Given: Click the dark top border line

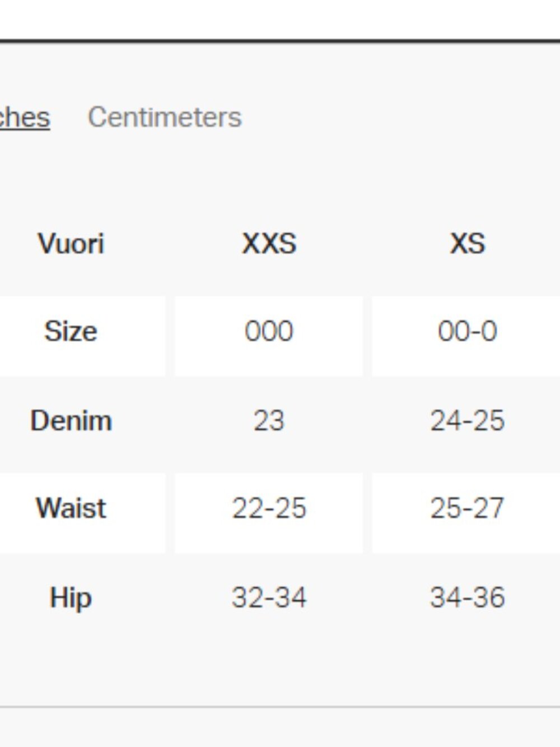Looking at the screenshot, I should 280,41.
